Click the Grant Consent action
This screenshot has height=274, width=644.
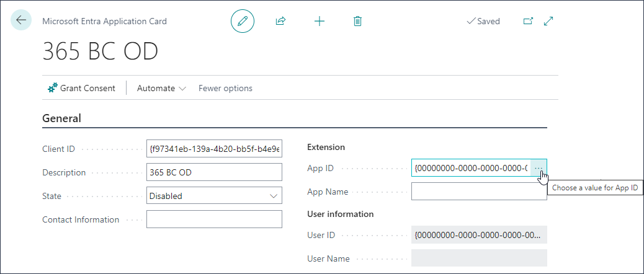click(x=81, y=88)
